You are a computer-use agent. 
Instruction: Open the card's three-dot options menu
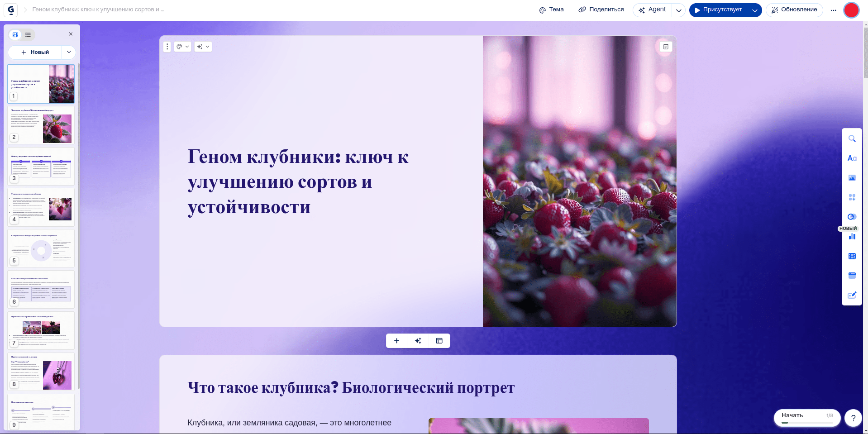click(167, 47)
